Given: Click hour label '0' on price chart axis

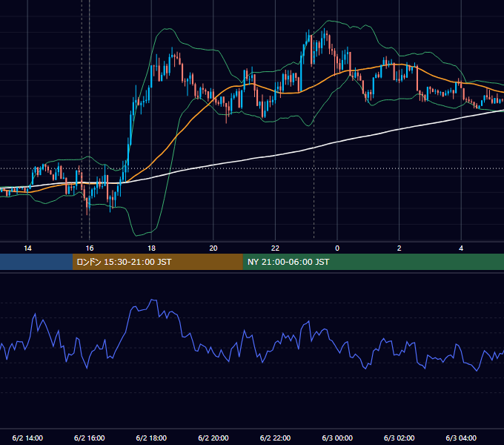Looking at the screenshot, I should (337, 248).
